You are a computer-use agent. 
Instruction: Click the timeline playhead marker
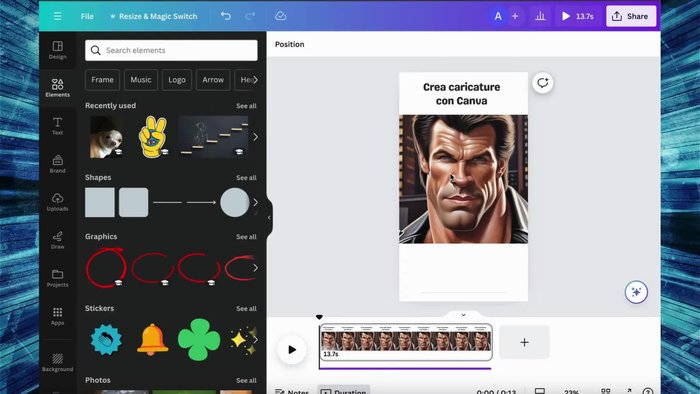coord(319,317)
